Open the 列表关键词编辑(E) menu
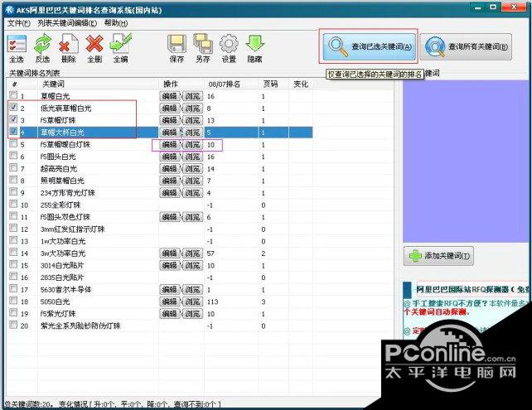532x410 pixels. click(x=67, y=23)
